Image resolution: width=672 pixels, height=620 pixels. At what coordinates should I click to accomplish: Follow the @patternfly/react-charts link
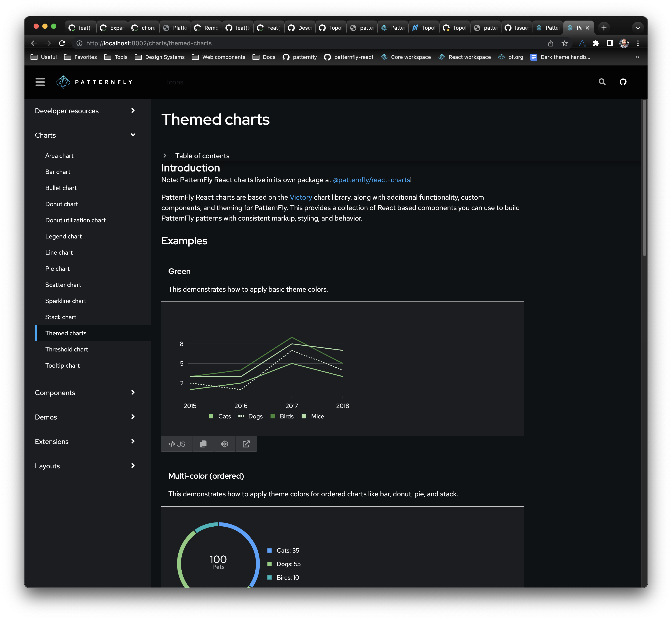point(371,180)
